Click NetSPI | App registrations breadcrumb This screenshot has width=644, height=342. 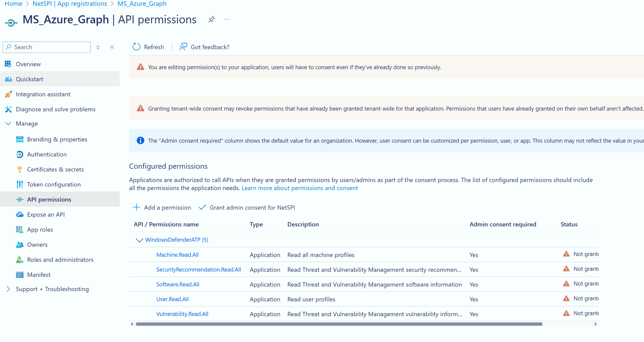70,3
